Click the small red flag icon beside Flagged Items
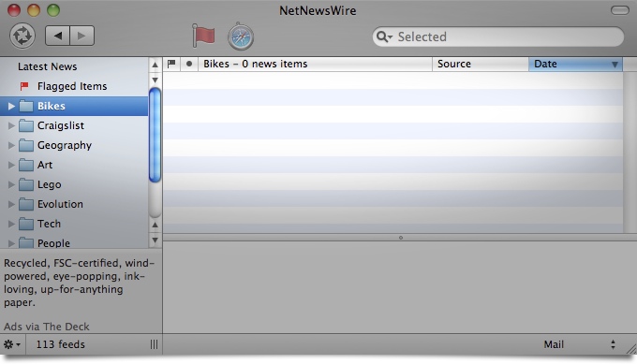 coord(24,86)
